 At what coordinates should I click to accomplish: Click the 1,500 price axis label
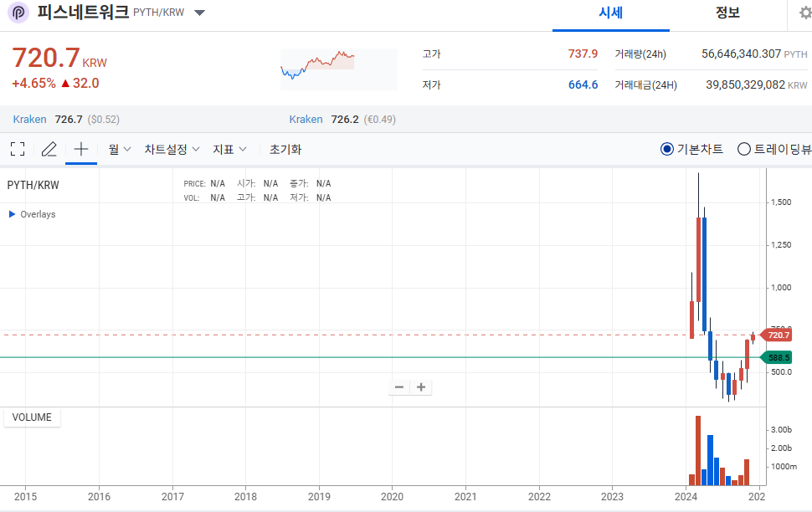781,202
